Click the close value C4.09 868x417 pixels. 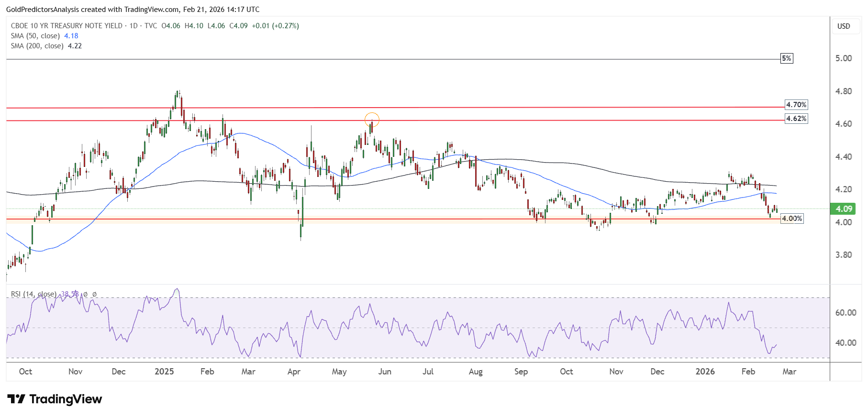[x=238, y=26]
